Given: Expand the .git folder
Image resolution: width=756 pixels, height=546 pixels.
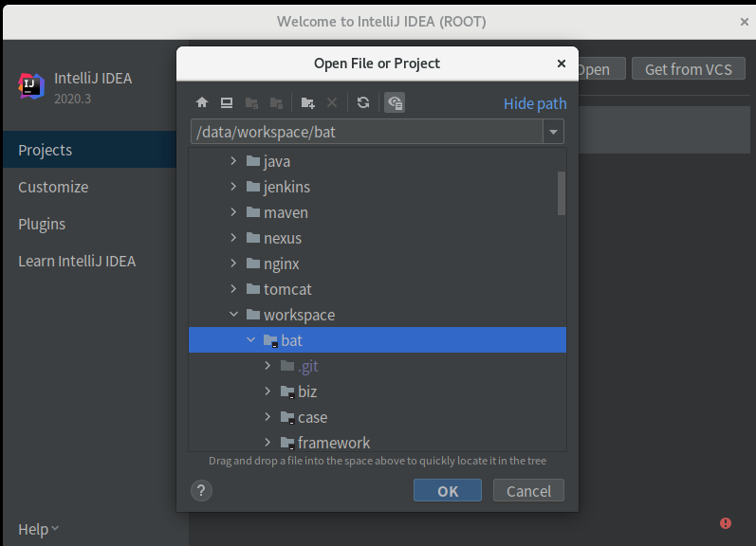Looking at the screenshot, I should coord(267,366).
